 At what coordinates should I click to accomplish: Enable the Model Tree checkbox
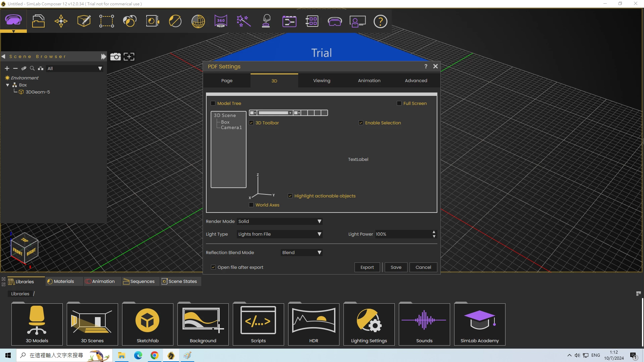click(213, 103)
